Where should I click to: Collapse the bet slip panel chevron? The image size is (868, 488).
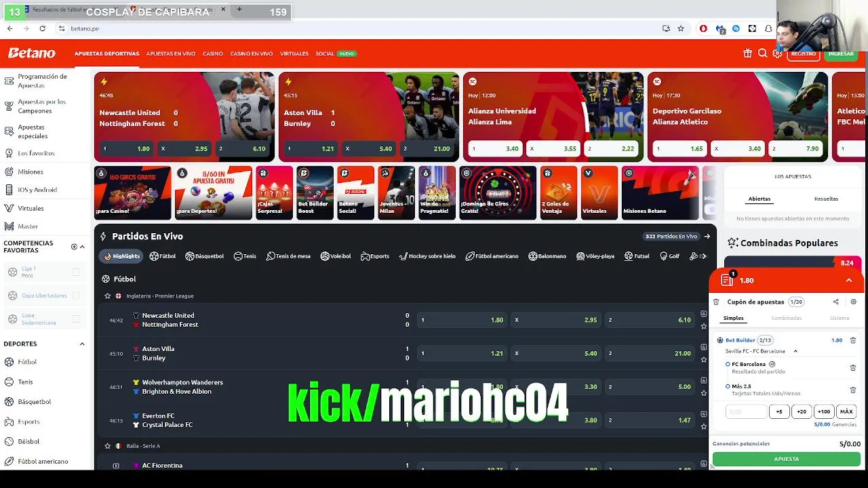[849, 281]
